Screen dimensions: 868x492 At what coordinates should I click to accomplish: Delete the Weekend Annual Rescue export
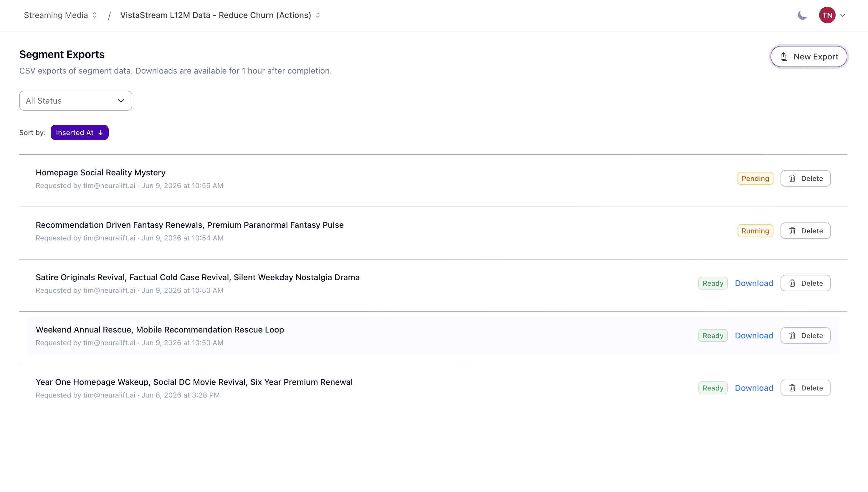point(805,335)
